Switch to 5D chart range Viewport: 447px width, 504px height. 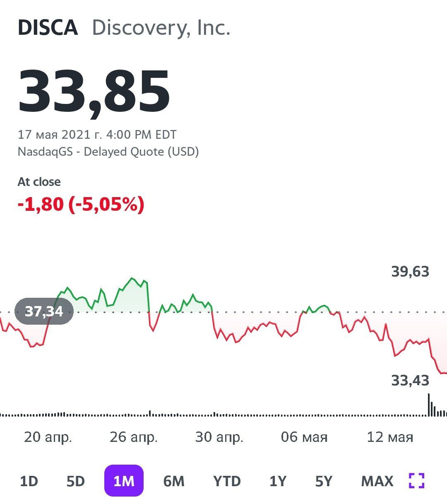[x=76, y=481]
